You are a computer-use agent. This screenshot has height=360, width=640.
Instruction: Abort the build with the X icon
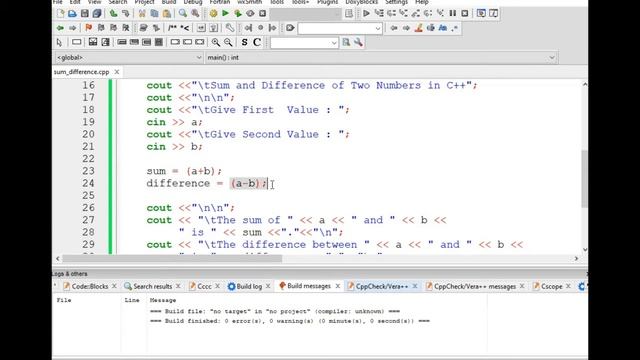click(262, 13)
